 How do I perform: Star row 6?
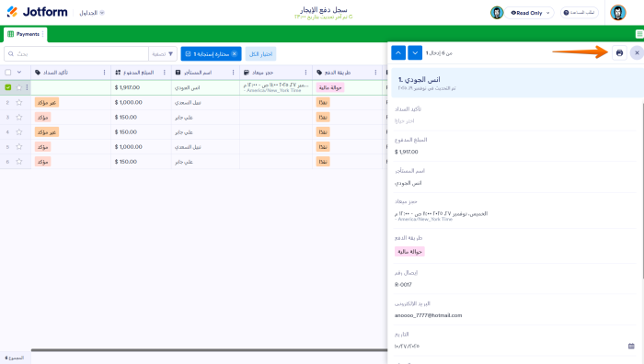point(19,161)
